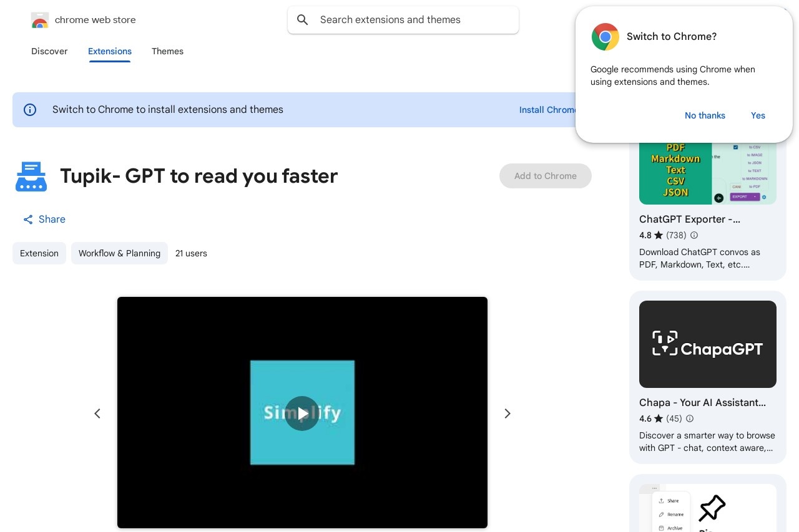Click the chrome web store title text
799x532 pixels.
coord(96,20)
